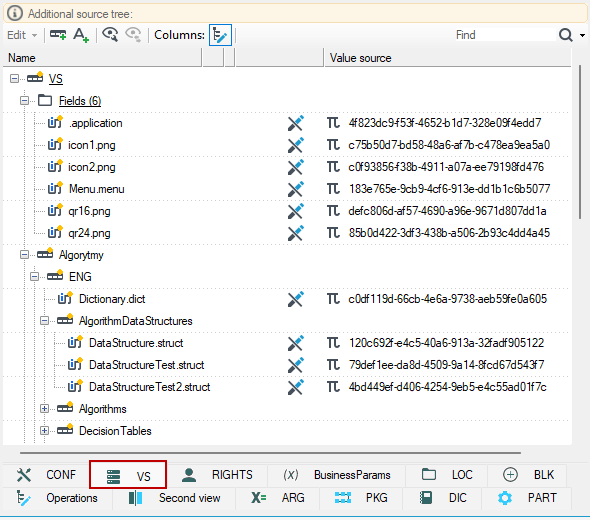Select the icon2.png field
The height and width of the screenshot is (520, 590).
pos(91,167)
